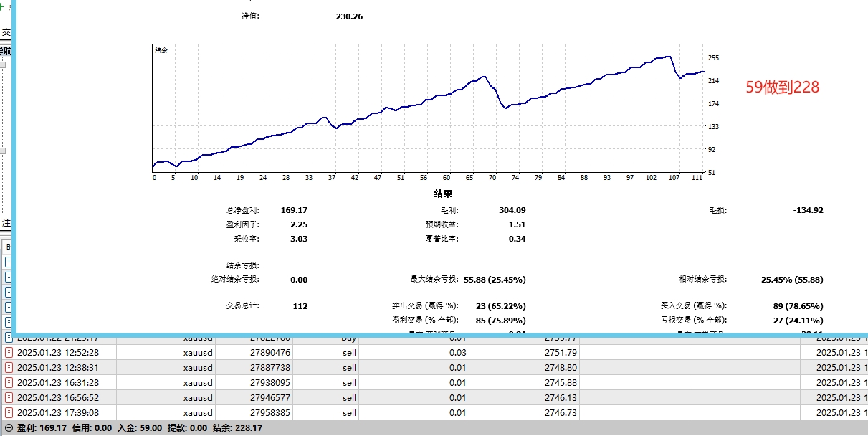Select the 毛损 value -134.92
The width and height of the screenshot is (868, 436).
[x=809, y=210]
